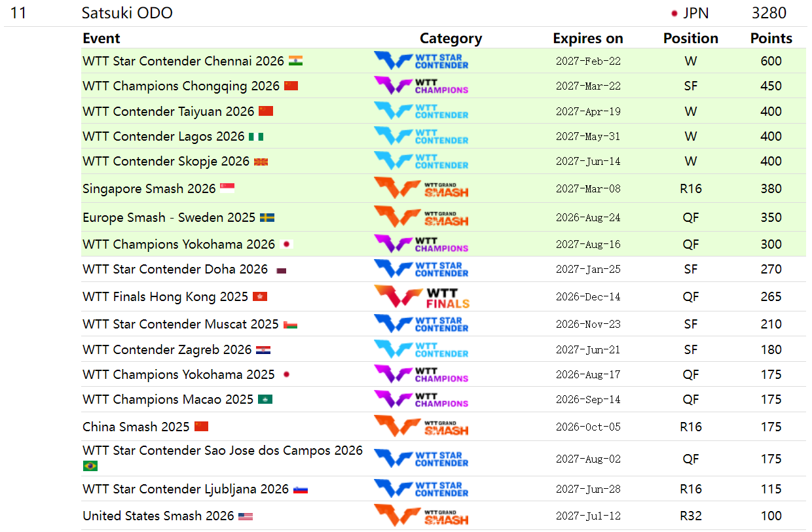Viewport: 812px width, 532px height.
Task: Click the Star Contender logo for Sao Jose dos Campos
Action: coord(421,459)
